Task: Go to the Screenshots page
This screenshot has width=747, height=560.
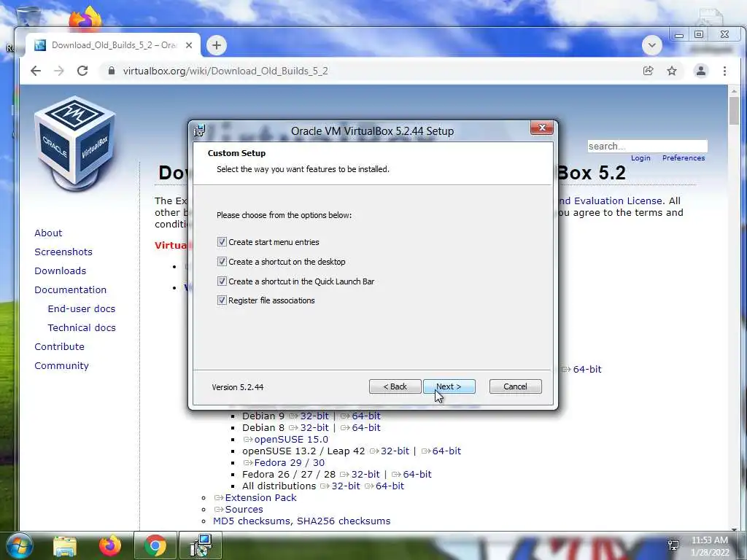Action: tap(63, 252)
